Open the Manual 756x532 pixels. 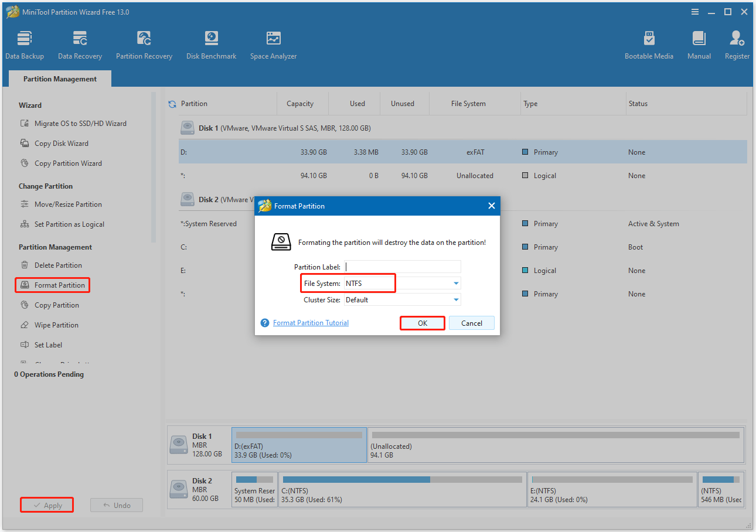click(x=699, y=44)
